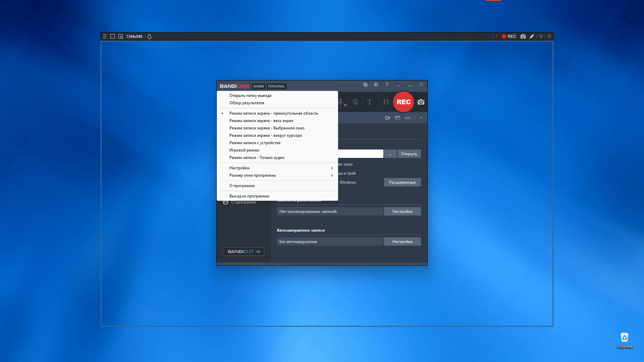This screenshot has height=362, width=644.
Task: Click the BANDICUT link button
Action: tap(244, 252)
